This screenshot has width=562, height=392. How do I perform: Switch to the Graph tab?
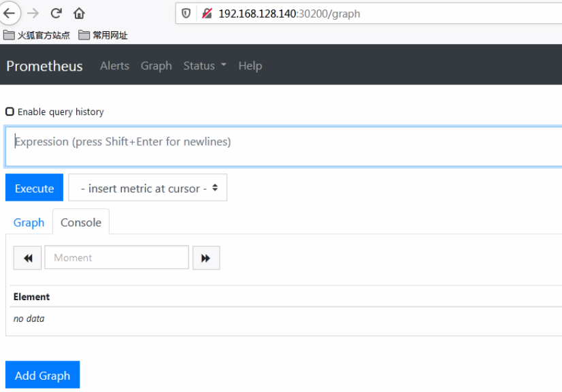[x=29, y=223]
